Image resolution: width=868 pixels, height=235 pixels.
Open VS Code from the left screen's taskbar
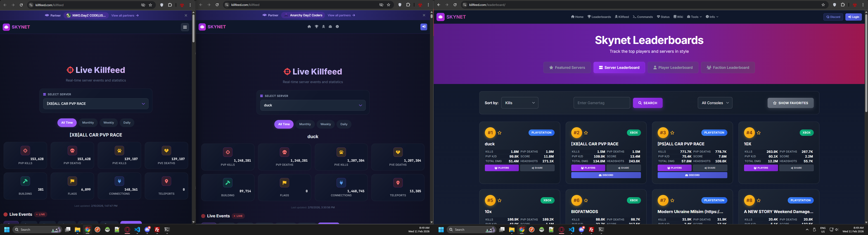point(137,230)
